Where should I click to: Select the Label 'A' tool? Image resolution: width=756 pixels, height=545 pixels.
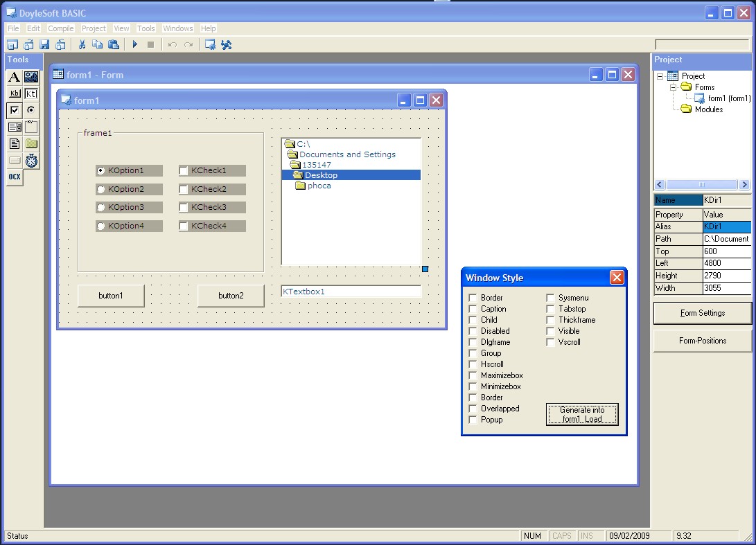[15, 77]
